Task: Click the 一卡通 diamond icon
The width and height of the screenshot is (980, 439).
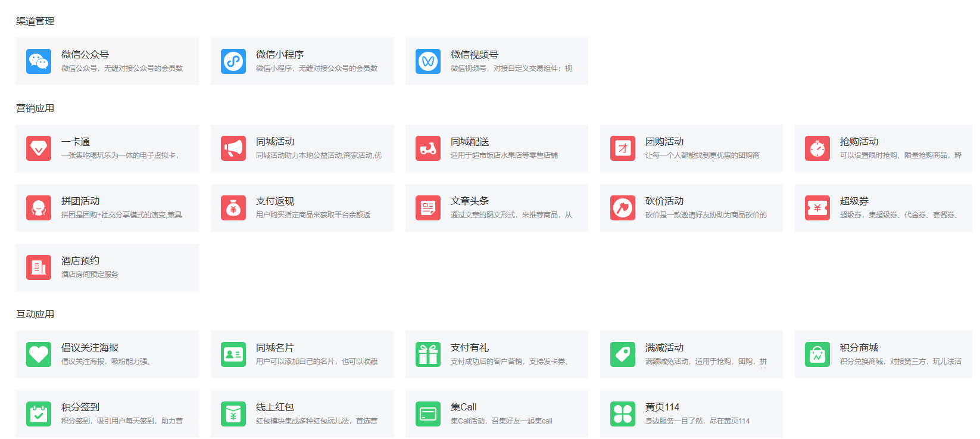Action: [39, 148]
